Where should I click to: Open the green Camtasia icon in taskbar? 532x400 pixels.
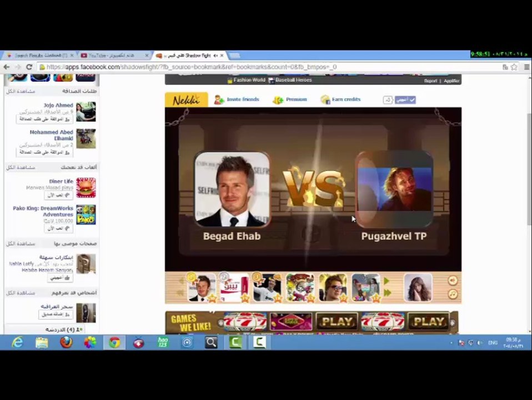pos(235,342)
